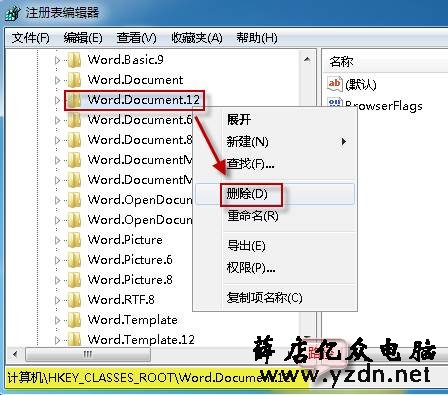Select the (默认) value entry
The image size is (448, 395).
361,84
